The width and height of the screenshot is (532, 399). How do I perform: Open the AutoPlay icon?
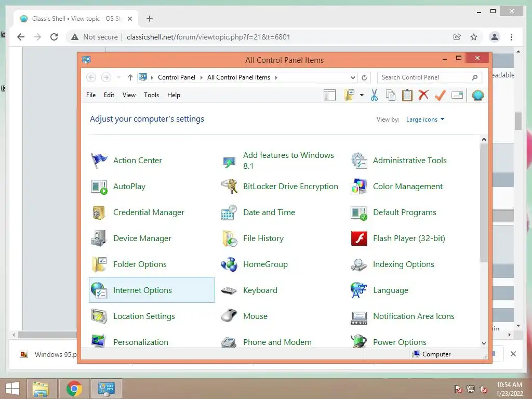click(99, 187)
